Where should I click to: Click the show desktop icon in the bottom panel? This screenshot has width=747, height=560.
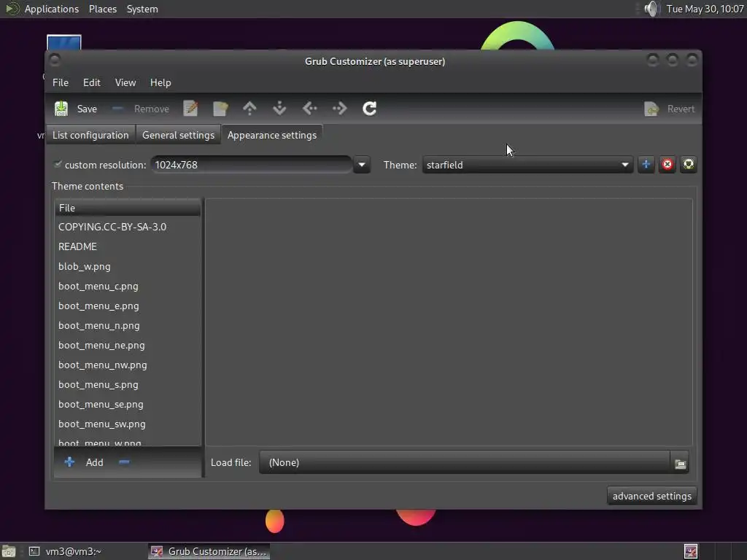point(9,551)
